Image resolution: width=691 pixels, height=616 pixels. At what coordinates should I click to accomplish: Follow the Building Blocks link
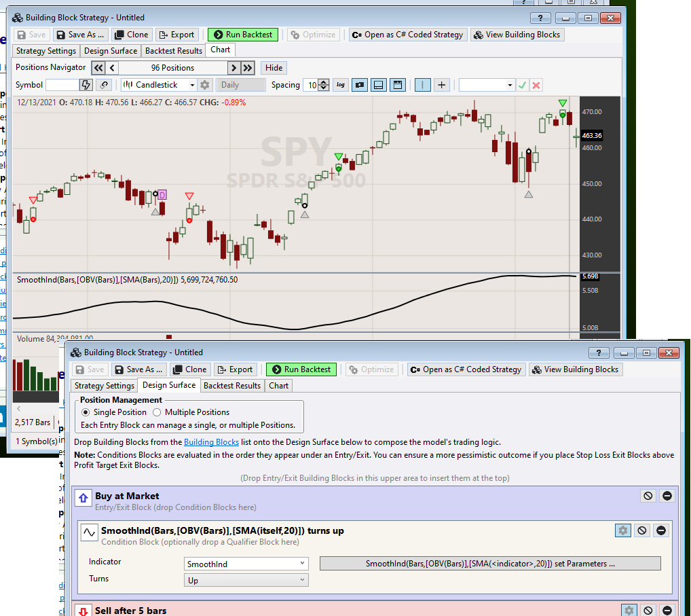click(x=211, y=442)
